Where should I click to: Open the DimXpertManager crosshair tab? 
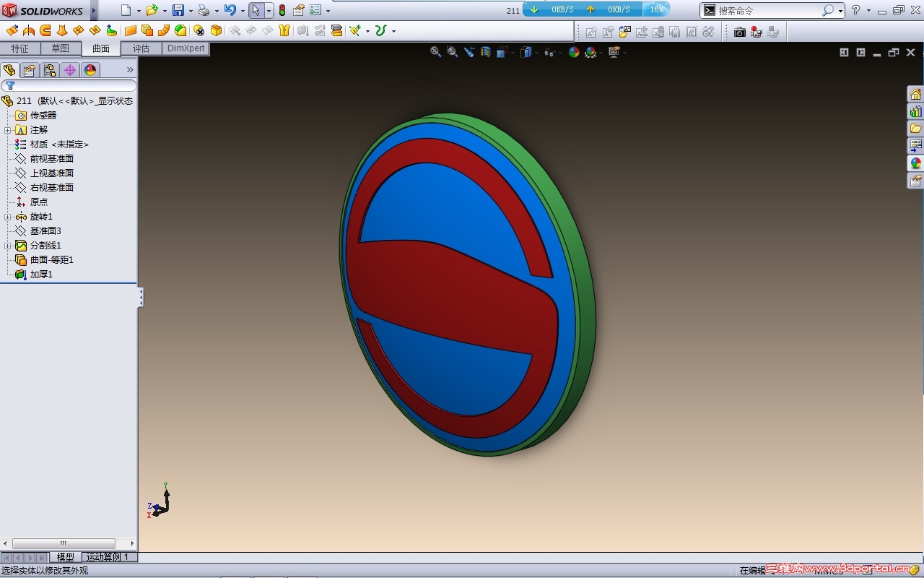pos(70,70)
